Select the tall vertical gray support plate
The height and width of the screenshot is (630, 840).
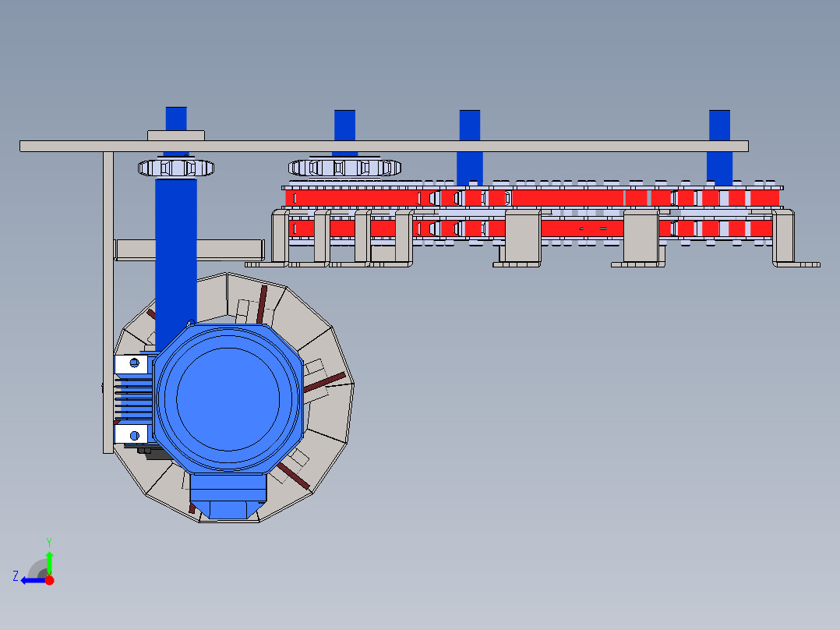pos(108,303)
